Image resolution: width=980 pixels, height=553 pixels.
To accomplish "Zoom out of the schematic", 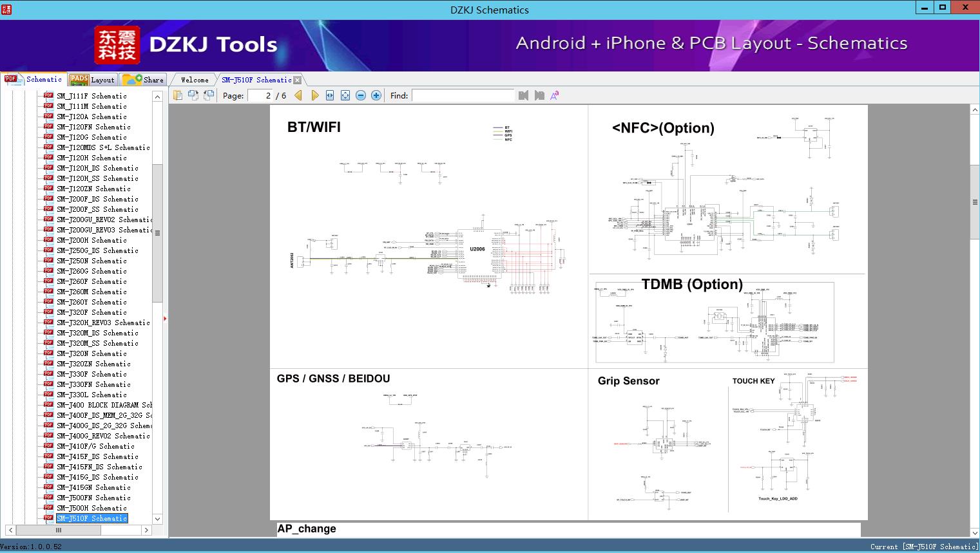I will click(361, 95).
